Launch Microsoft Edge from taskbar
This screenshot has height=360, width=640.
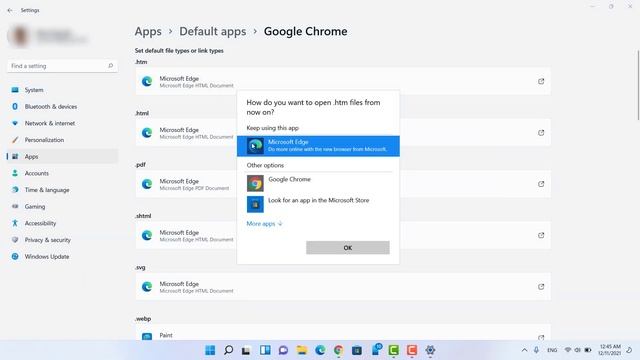coord(320,350)
